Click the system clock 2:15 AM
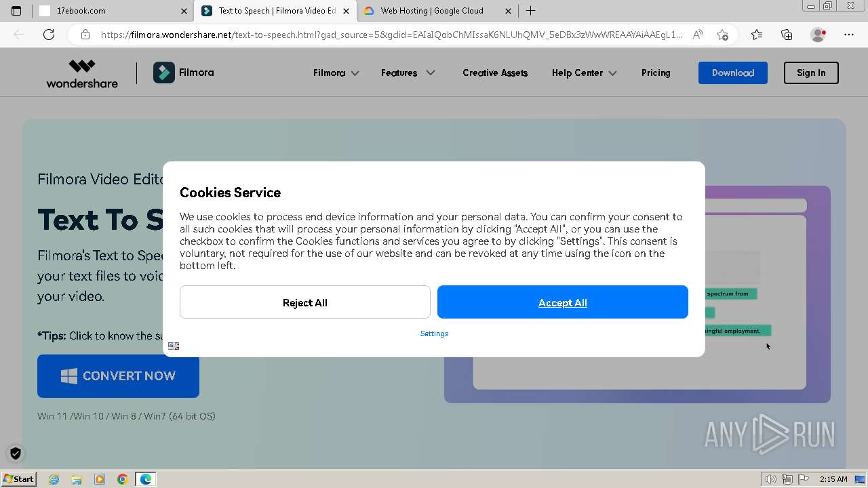 (x=833, y=479)
